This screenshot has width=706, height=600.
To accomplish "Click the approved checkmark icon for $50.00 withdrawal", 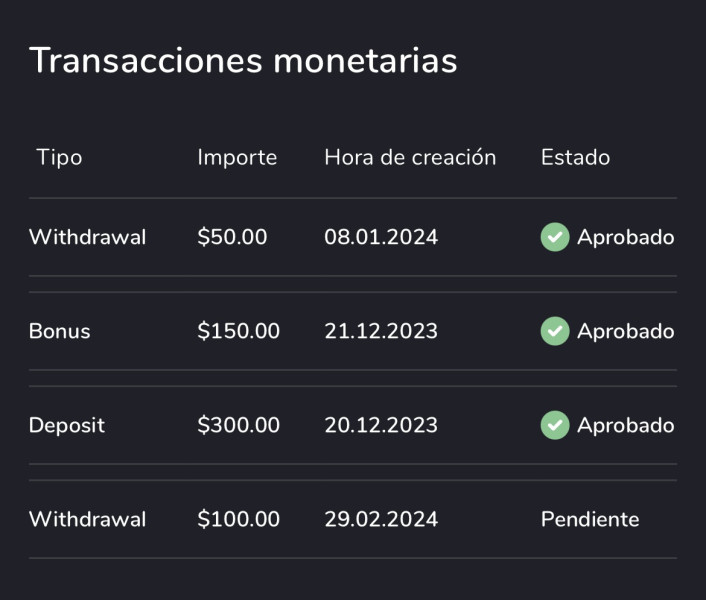I will [x=554, y=237].
